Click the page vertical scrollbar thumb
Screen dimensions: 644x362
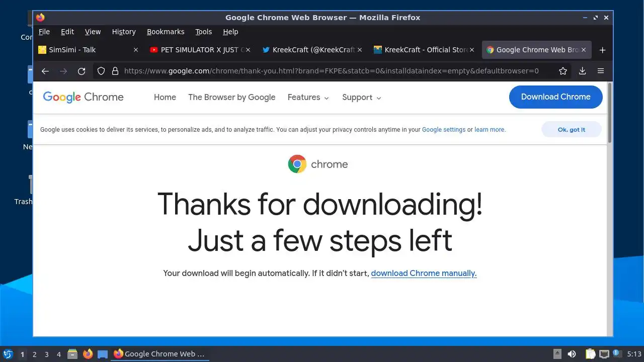pyautogui.click(x=610, y=113)
